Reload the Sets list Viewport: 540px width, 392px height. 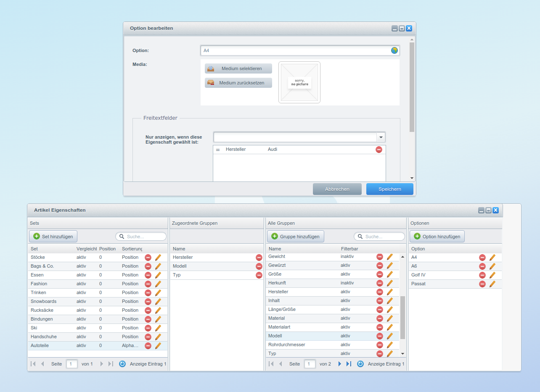tap(122, 364)
